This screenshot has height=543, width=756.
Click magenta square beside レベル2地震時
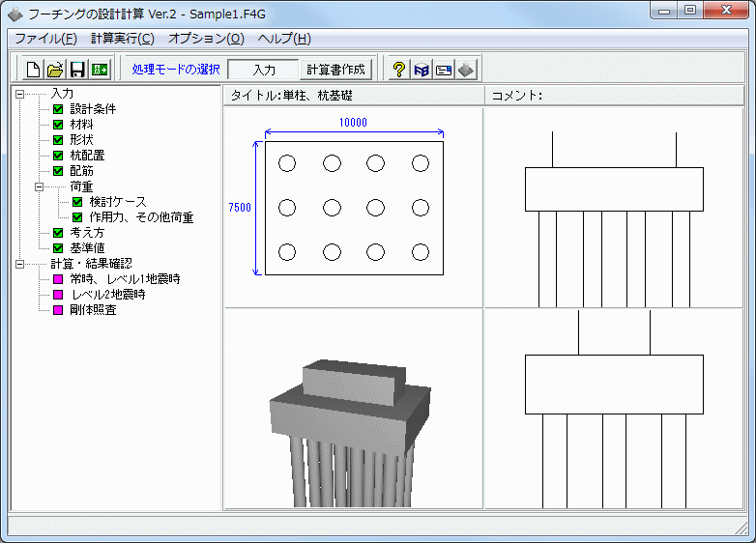[x=58, y=295]
